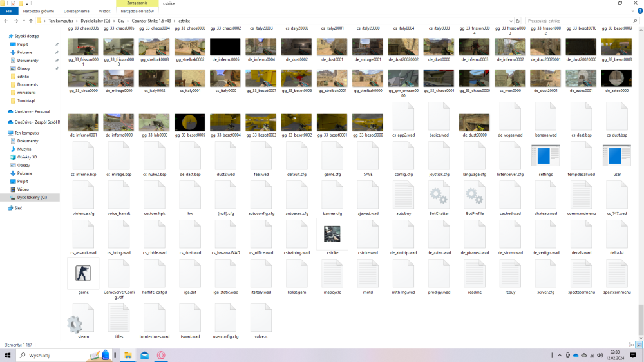Select the BotProfile gear file icon

click(x=475, y=196)
